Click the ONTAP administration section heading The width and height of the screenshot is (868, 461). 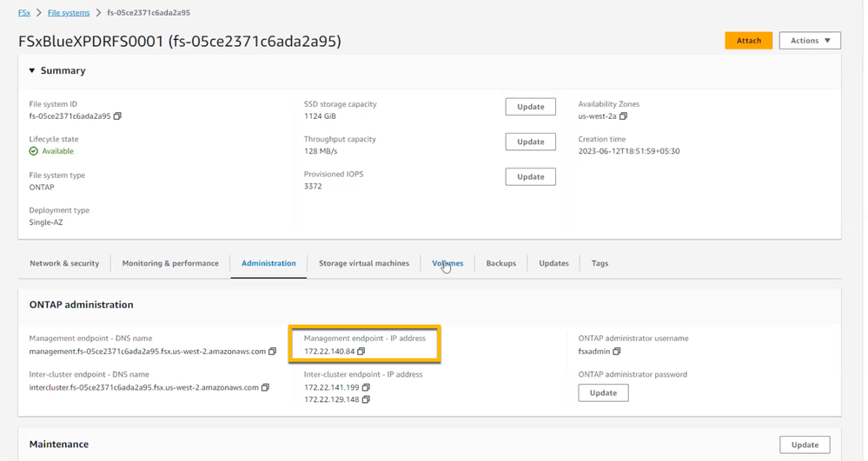(82, 305)
